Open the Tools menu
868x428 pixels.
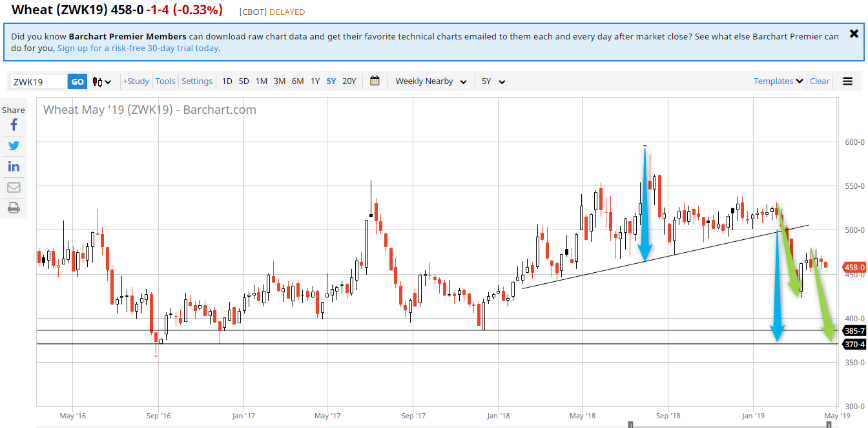click(x=165, y=81)
